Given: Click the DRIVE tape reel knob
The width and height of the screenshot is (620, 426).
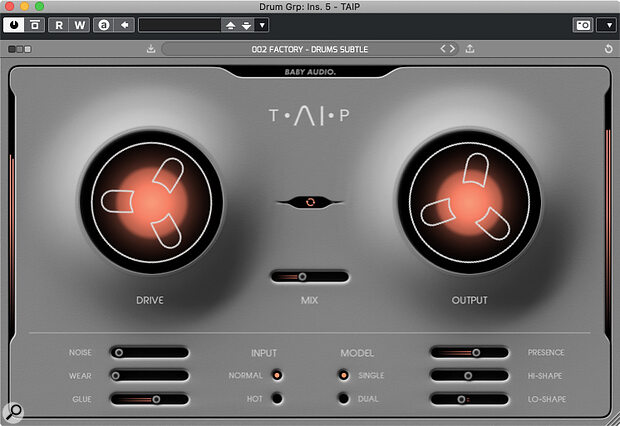Looking at the screenshot, I should tap(151, 202).
